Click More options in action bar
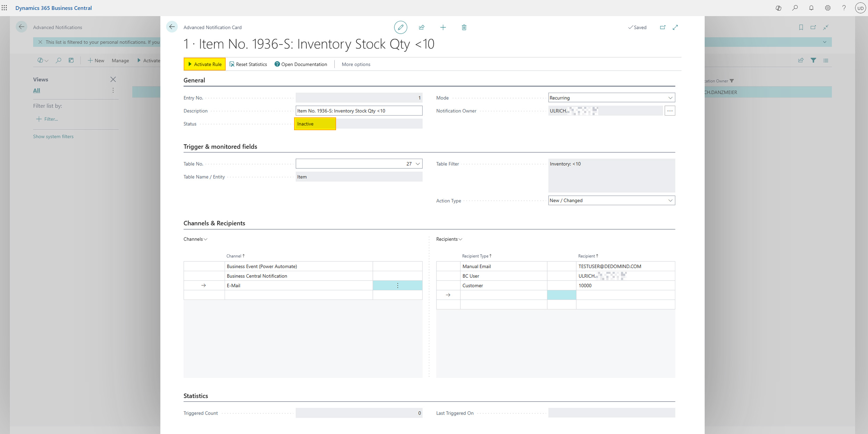868x434 pixels. (356, 64)
